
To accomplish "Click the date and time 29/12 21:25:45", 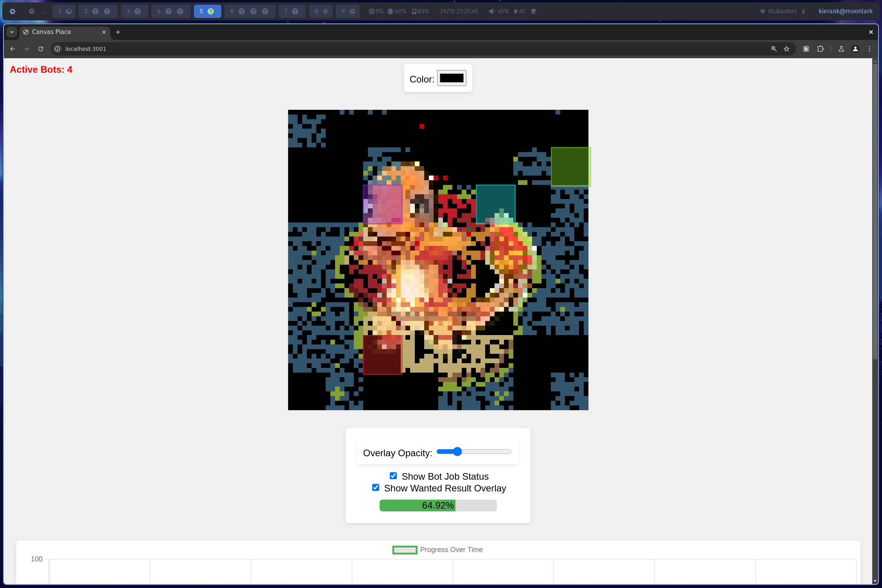I will pyautogui.click(x=459, y=11).
